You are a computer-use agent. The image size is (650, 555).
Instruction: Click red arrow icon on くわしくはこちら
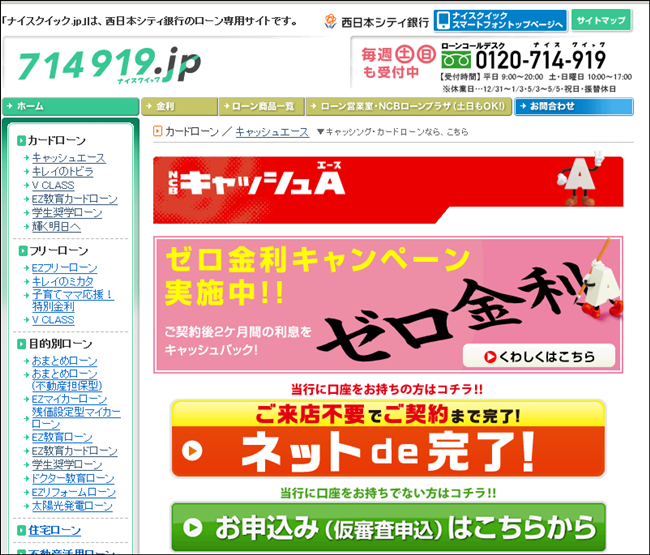pos(490,356)
